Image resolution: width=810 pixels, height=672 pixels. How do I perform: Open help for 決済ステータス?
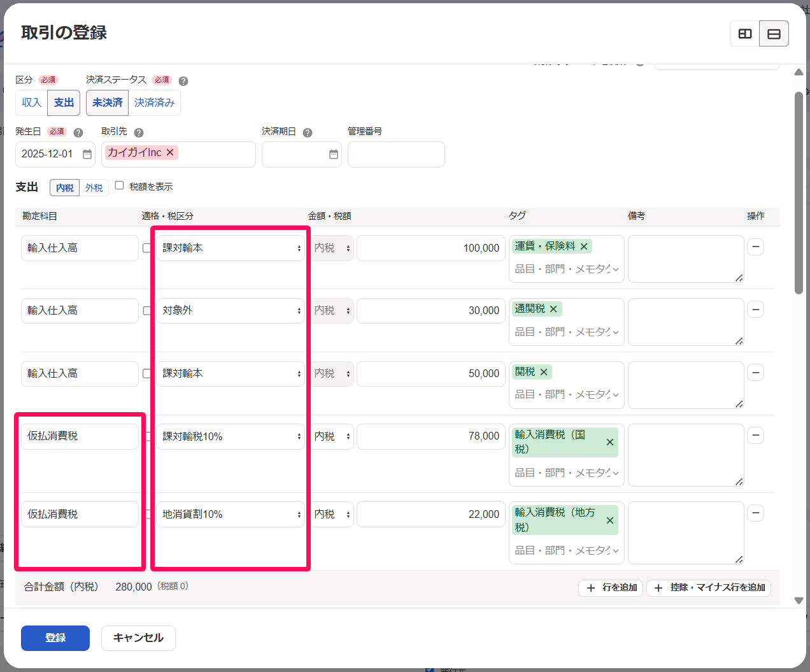point(183,81)
